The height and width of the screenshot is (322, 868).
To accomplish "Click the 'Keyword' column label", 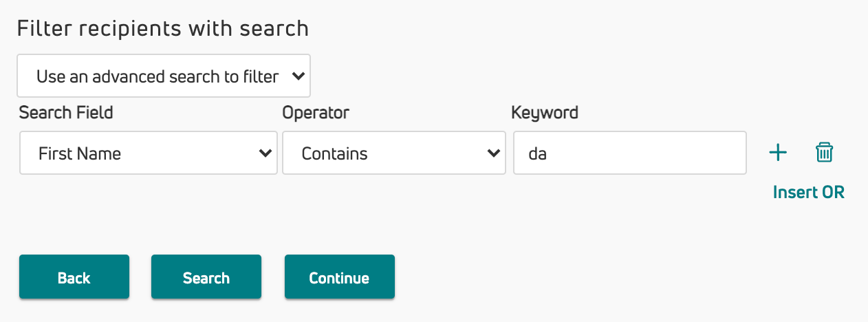I will pos(545,112).
